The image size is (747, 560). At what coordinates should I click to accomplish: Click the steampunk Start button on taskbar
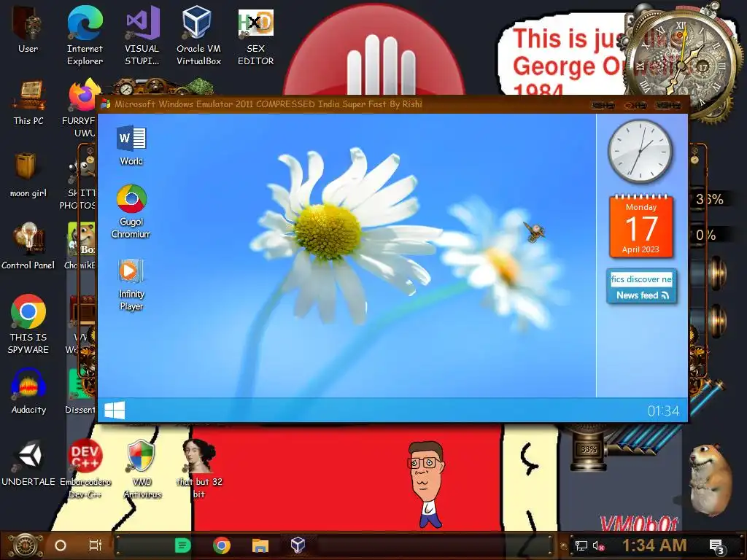coord(26,545)
